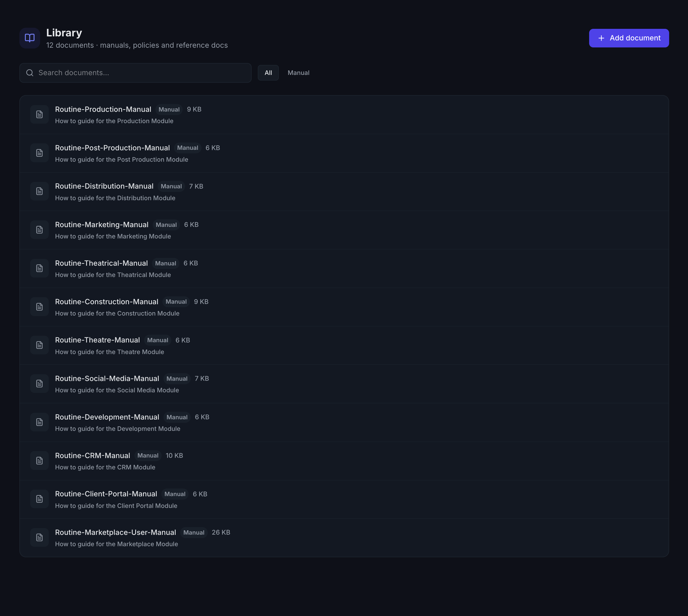Open Routine-Theatrical-Manual title

(102, 263)
